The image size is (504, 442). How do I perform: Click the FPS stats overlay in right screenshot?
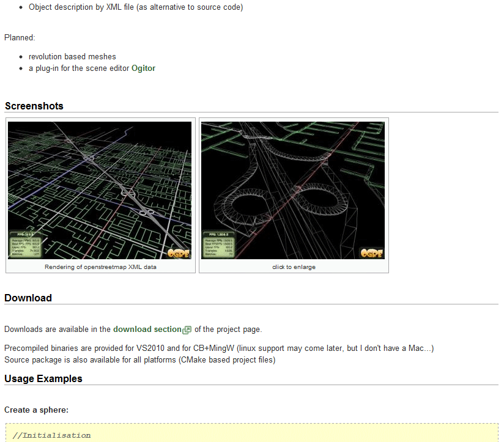tap(218, 245)
